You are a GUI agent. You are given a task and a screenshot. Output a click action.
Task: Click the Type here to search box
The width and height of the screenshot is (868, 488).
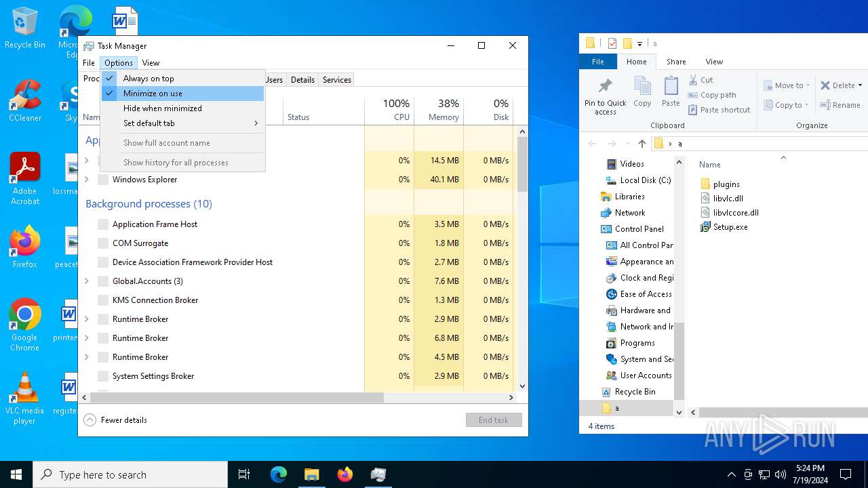130,474
